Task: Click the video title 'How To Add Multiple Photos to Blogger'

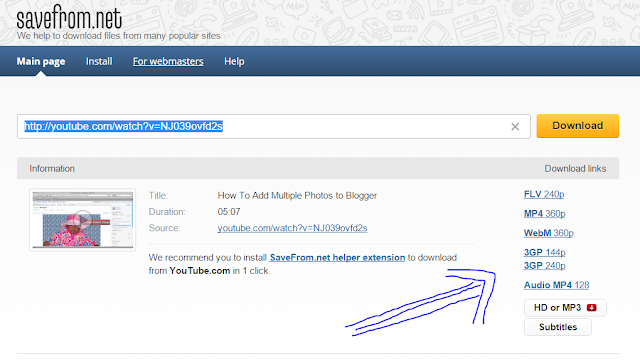Action: tap(297, 196)
